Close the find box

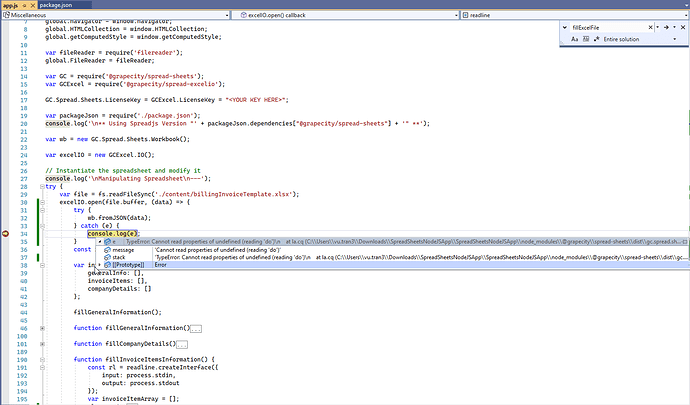683,27
